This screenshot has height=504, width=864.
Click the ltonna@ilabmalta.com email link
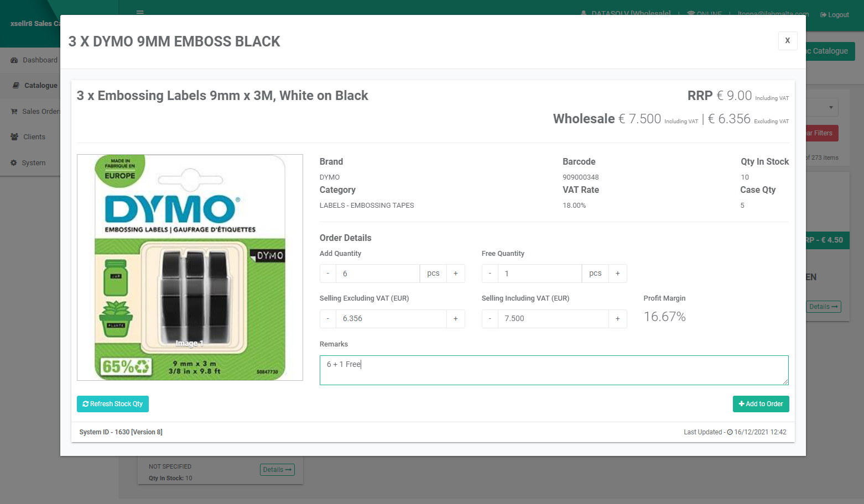pos(772,14)
